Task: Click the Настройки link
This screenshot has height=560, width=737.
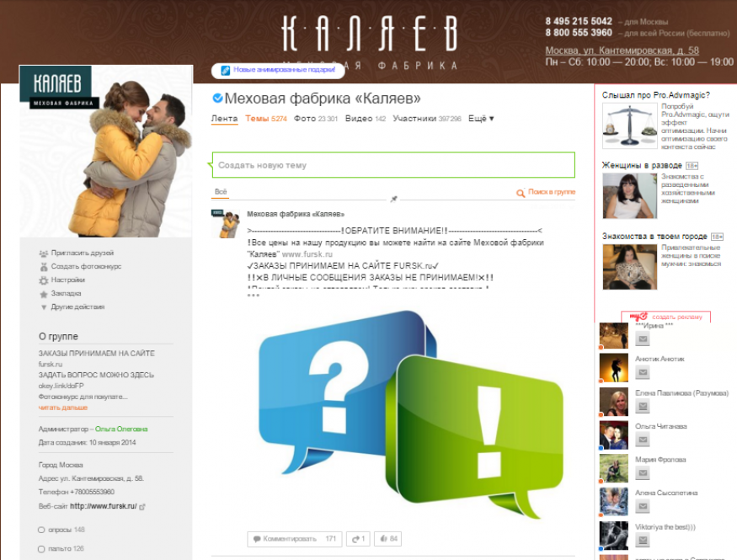Action: click(x=68, y=280)
